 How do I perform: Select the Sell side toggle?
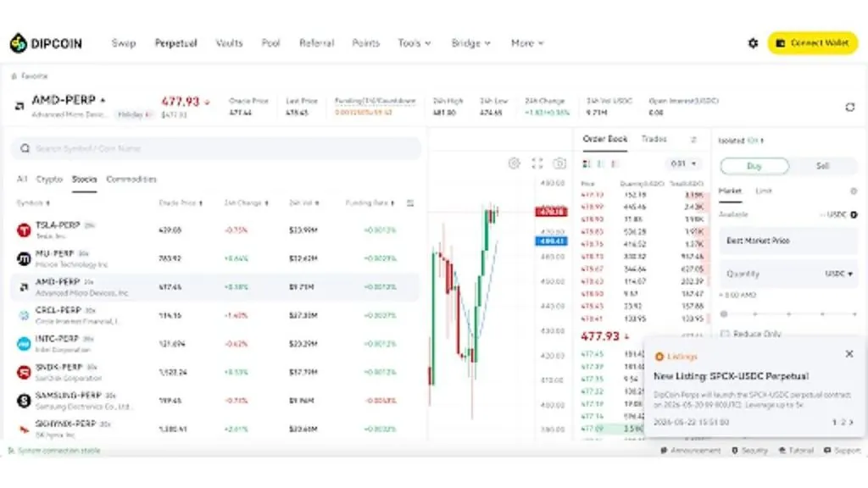coord(822,166)
